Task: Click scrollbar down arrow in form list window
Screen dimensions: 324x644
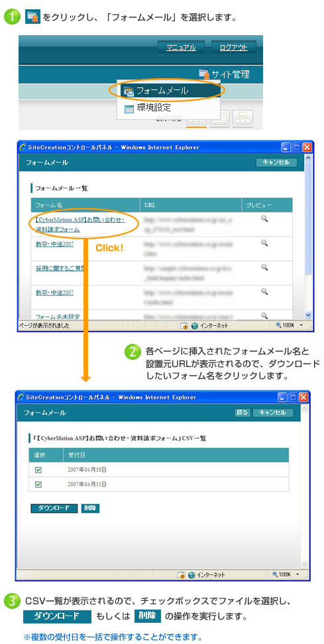Action: point(309,315)
